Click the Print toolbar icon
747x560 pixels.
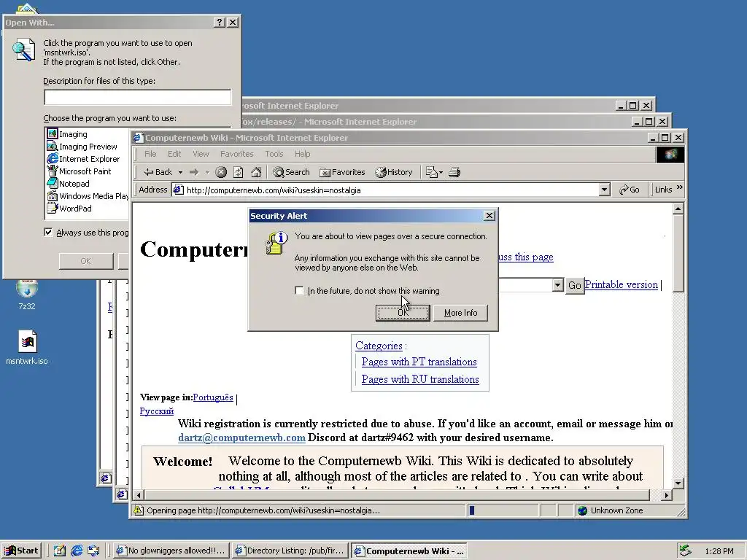pos(454,172)
